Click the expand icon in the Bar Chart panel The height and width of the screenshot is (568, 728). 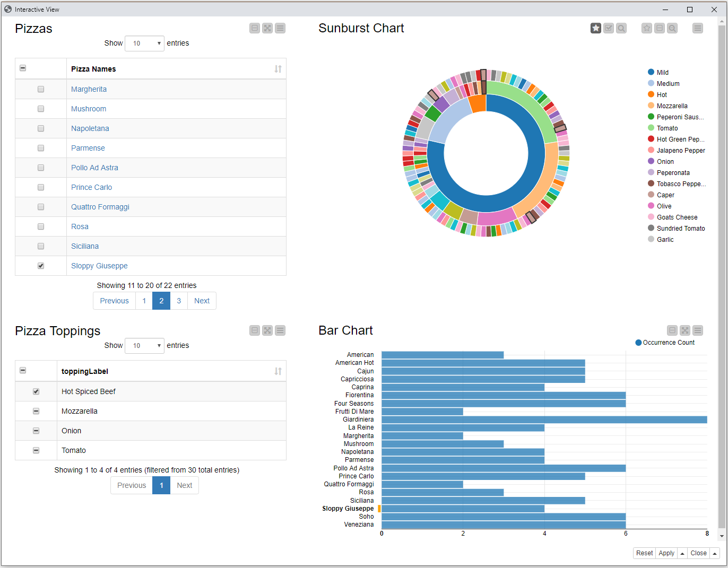click(685, 330)
